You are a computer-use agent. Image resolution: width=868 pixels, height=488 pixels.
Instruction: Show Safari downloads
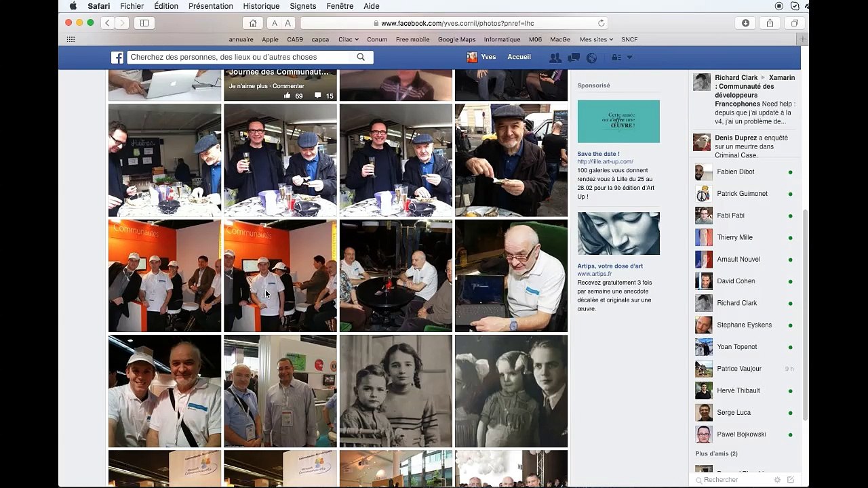[x=745, y=23]
